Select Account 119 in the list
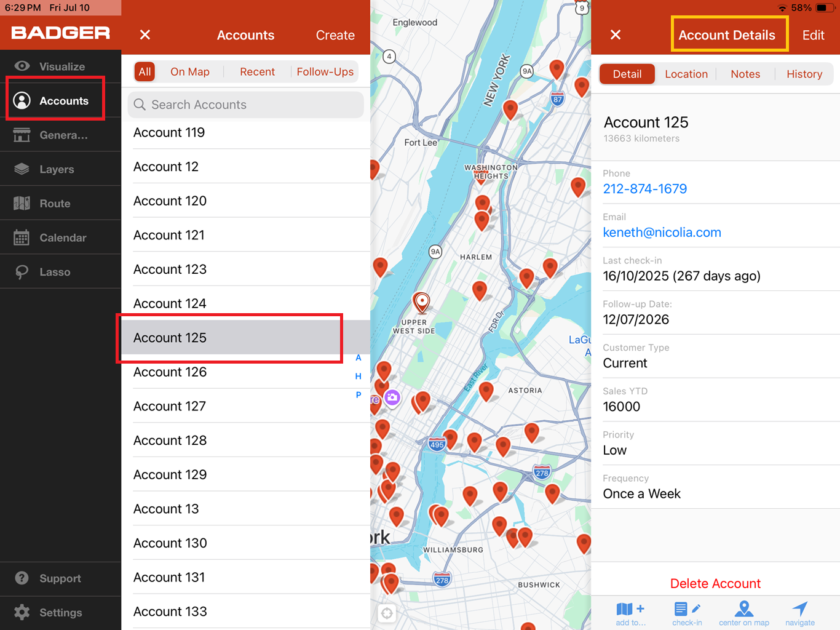This screenshot has height=630, width=840. (246, 132)
